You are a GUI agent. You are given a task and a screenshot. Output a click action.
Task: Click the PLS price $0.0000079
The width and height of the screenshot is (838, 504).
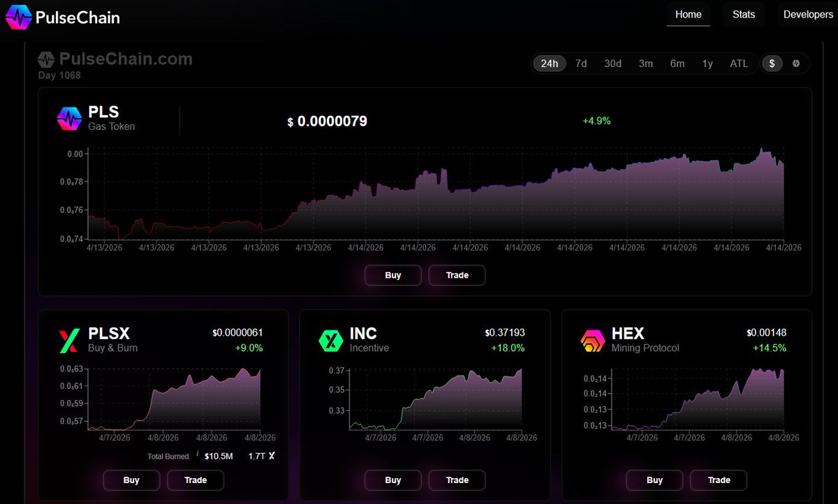click(327, 121)
